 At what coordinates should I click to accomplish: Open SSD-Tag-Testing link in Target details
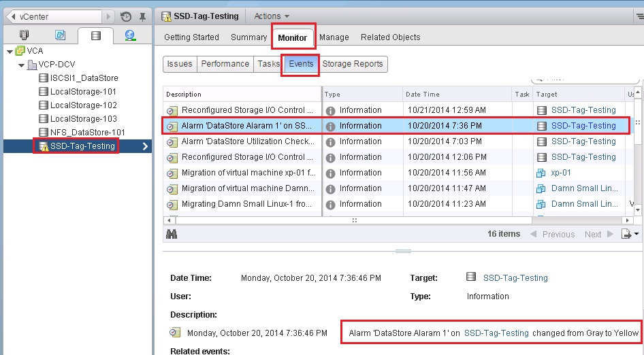(515, 278)
